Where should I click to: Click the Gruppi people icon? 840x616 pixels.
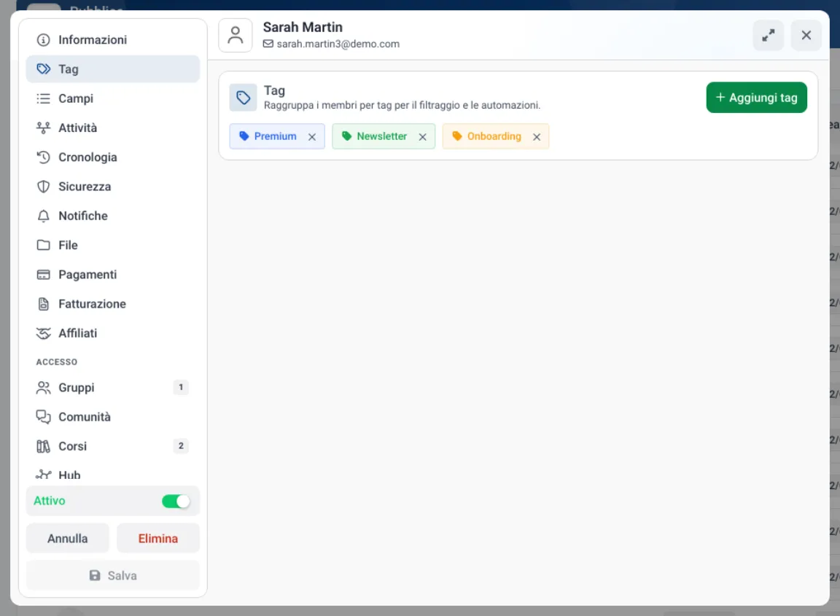point(44,388)
